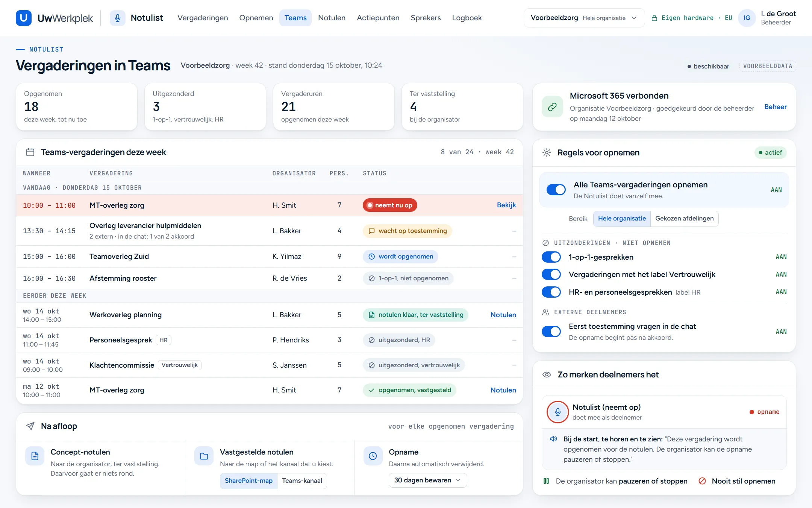The width and height of the screenshot is (812, 508).
Task: Select Gekozen afdelingen scope option
Action: pos(684,218)
